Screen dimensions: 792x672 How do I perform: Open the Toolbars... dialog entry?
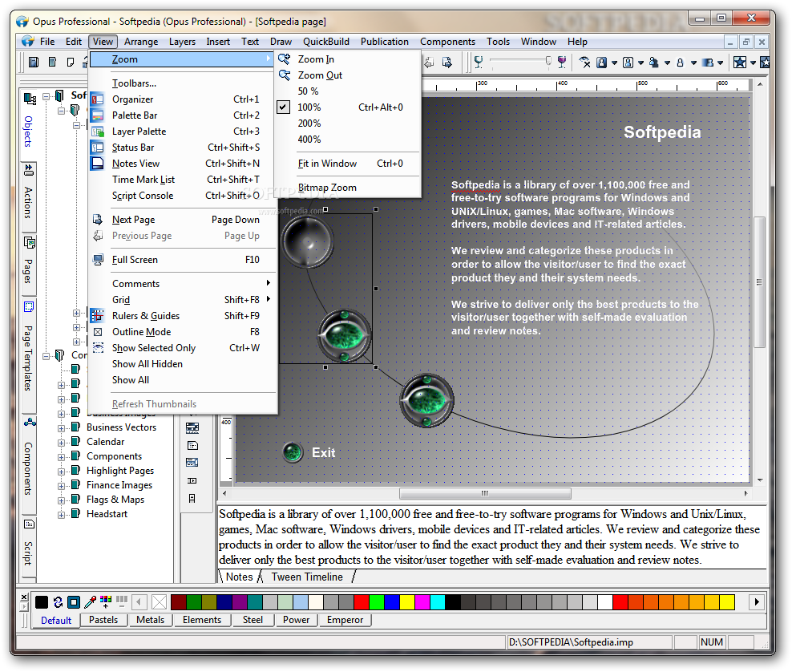pyautogui.click(x=183, y=83)
